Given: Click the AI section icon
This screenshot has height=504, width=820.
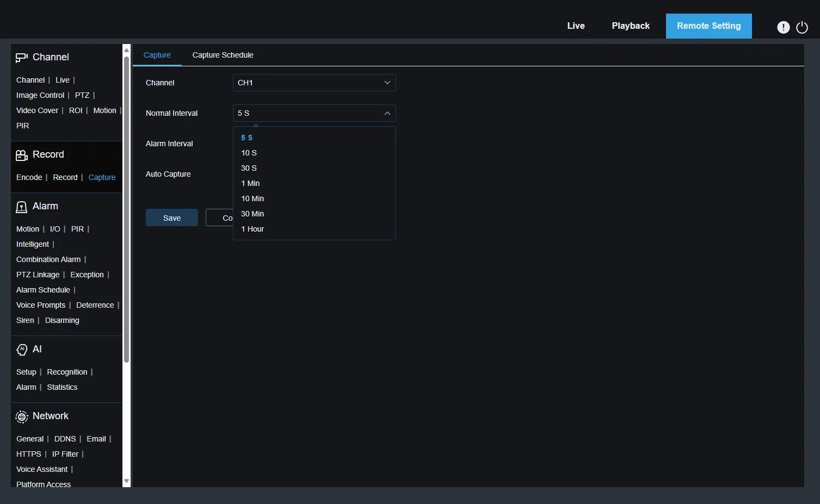Looking at the screenshot, I should click(22, 349).
